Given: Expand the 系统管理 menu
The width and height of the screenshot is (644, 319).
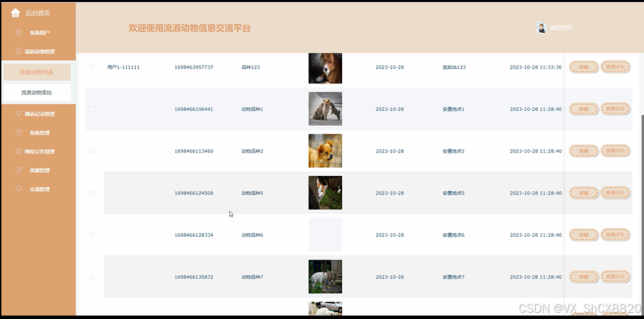Looking at the screenshot, I should 38,133.
